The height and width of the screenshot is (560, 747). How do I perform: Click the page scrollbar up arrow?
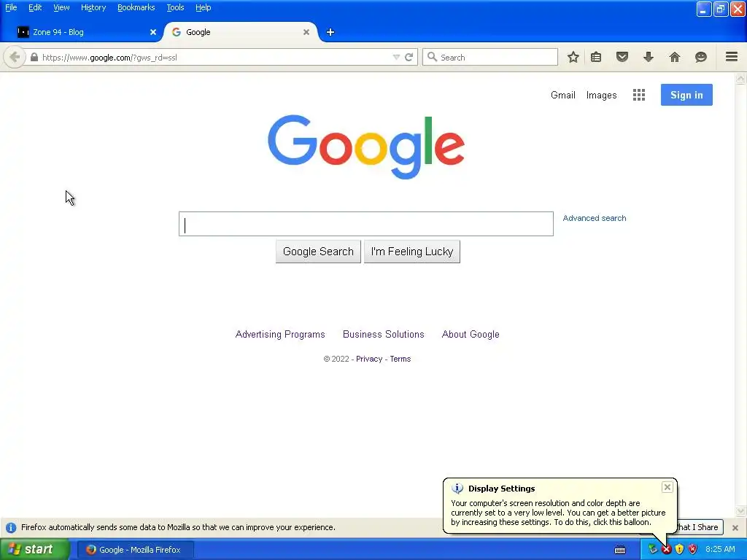[740, 79]
